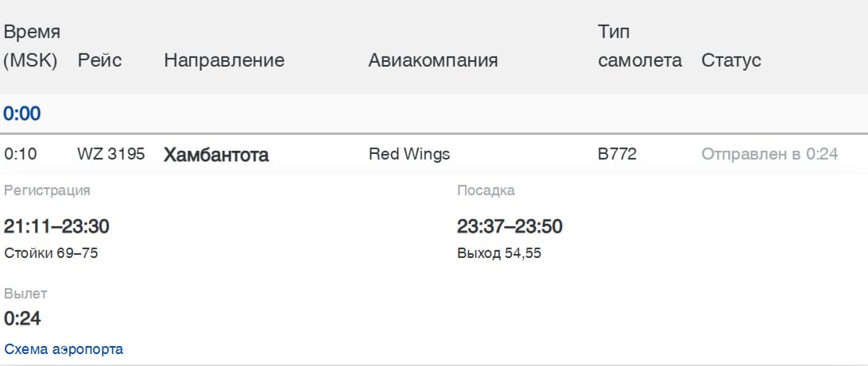Click the scheduled time 0:10
Image resolution: width=868 pixels, height=366 pixels.
point(21,154)
